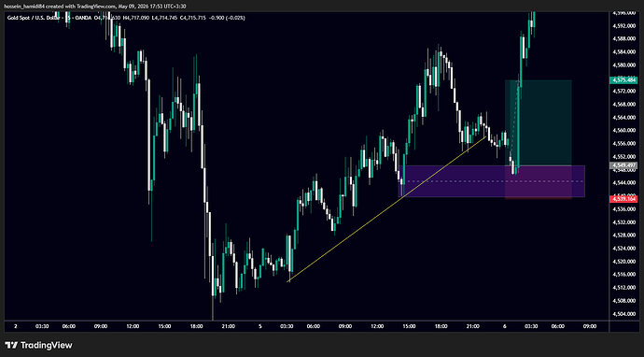Click the 4,584.000 price axis label
Image resolution: width=644 pixels, height=357 pixels.
[x=623, y=51]
